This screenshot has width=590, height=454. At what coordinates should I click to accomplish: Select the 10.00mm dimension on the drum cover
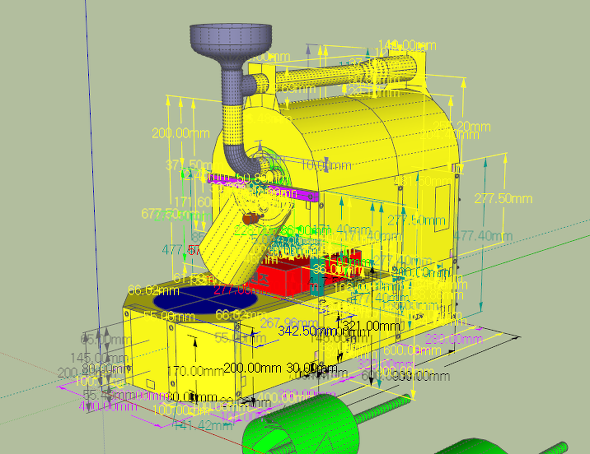tap(326, 165)
